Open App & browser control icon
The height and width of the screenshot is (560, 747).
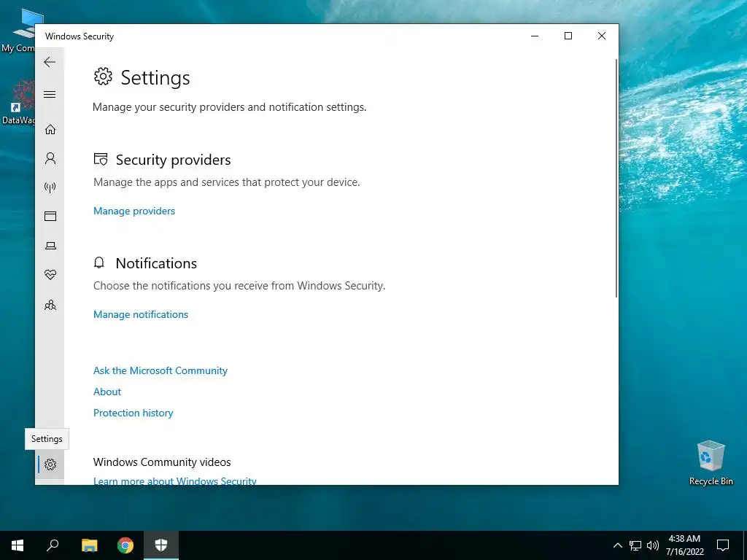[50, 216]
